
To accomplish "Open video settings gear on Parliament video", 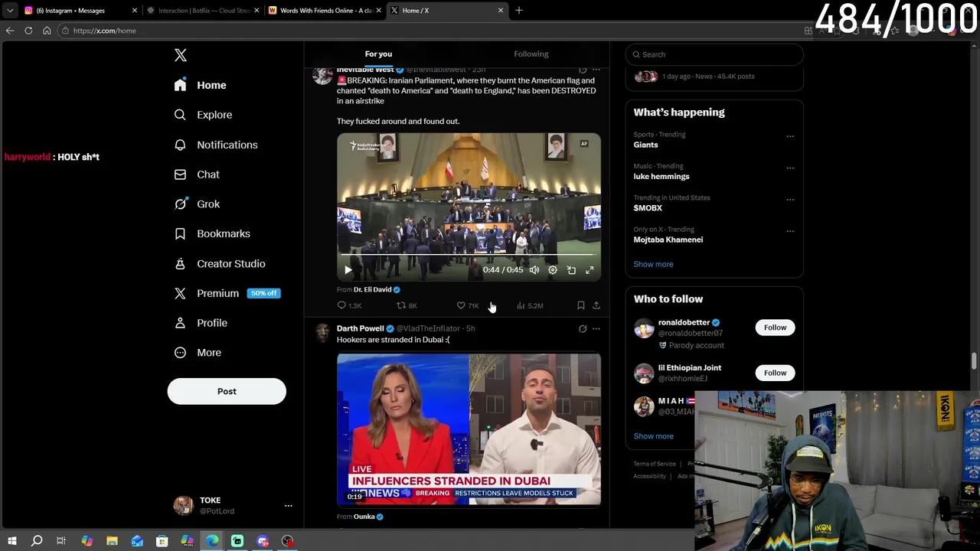I will pyautogui.click(x=553, y=270).
